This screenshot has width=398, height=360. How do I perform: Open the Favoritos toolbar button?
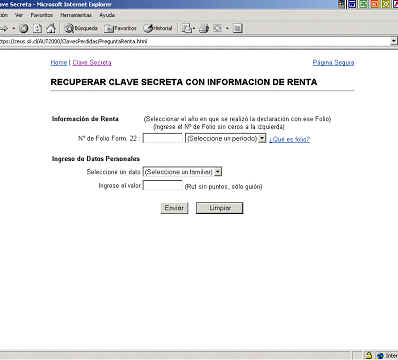pyautogui.click(x=120, y=29)
